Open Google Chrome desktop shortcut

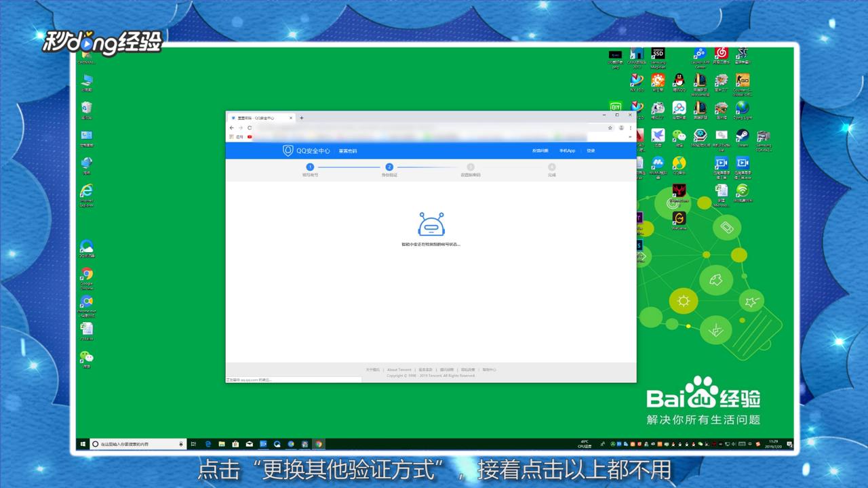coord(87,279)
